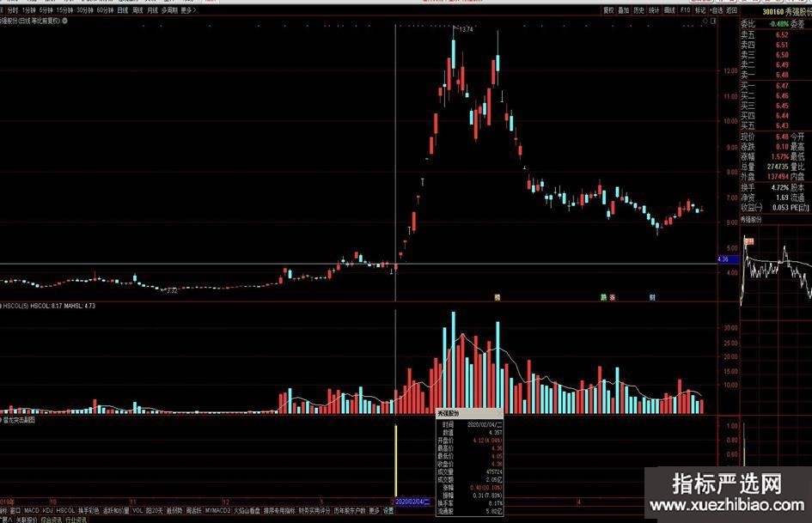Select the 周活跃 indicator tab
The image size is (812, 523).
point(193,511)
